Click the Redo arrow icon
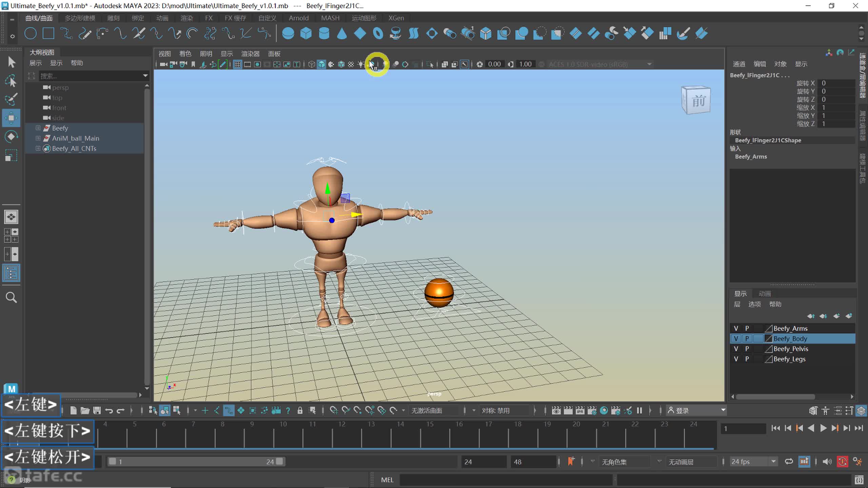This screenshot has width=868, height=488. pyautogui.click(x=121, y=411)
